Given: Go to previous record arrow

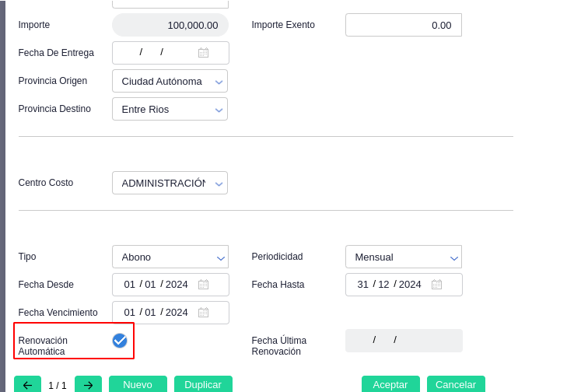Looking at the screenshot, I should point(27,385).
